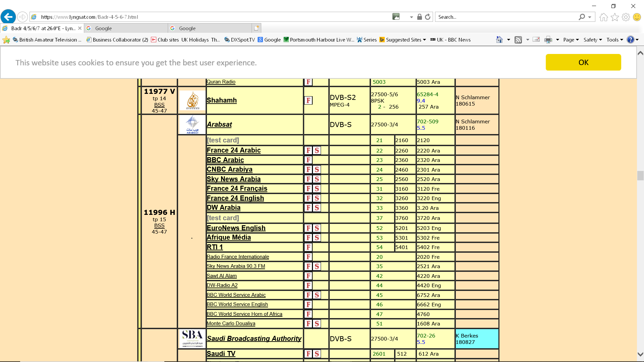Click the Read Mail icon
The width and height of the screenshot is (644, 362).
[x=536, y=40]
